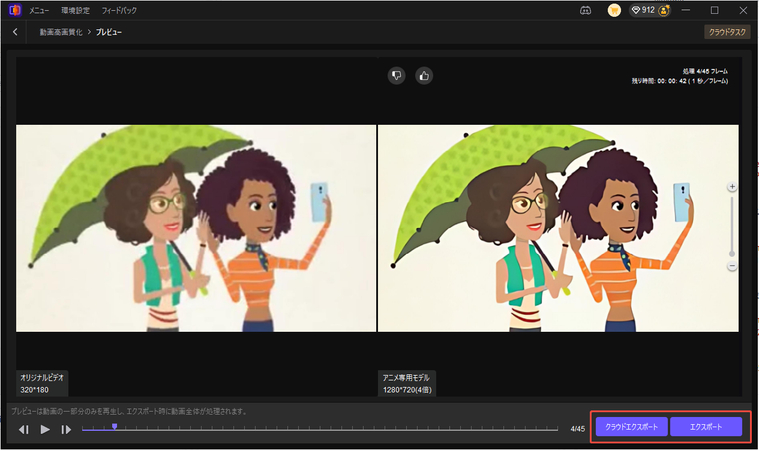Open the フィードバック menu
759x450 pixels.
pyautogui.click(x=120, y=10)
